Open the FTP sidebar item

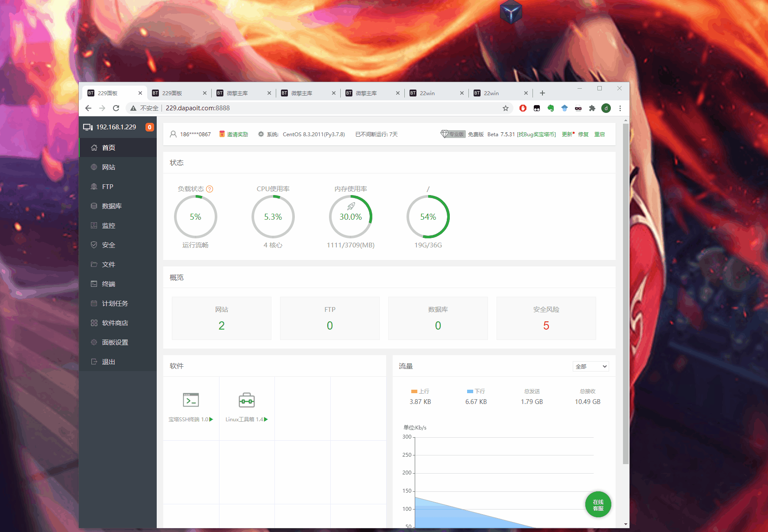118,186
